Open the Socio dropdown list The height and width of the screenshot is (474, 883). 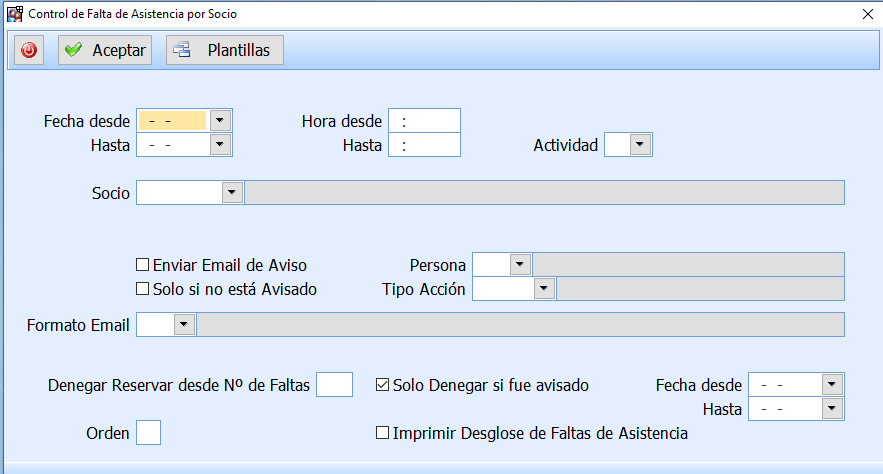click(233, 193)
